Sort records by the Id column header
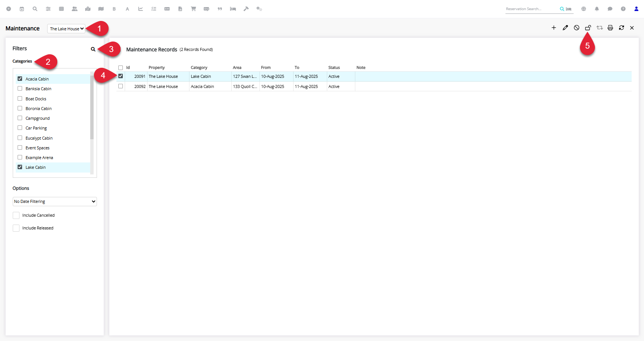The image size is (644, 341). (x=128, y=67)
